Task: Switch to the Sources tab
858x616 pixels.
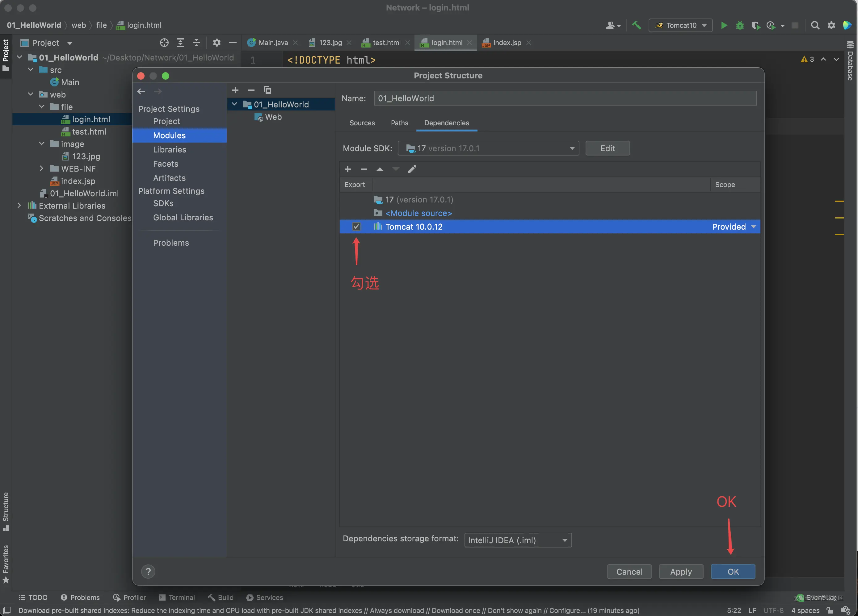Action: tap(362, 123)
